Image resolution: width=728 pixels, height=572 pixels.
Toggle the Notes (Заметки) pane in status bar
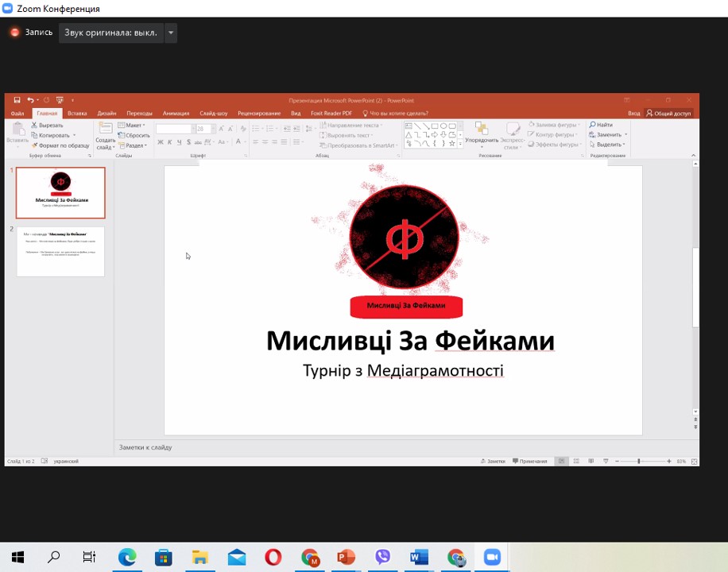[493, 461]
